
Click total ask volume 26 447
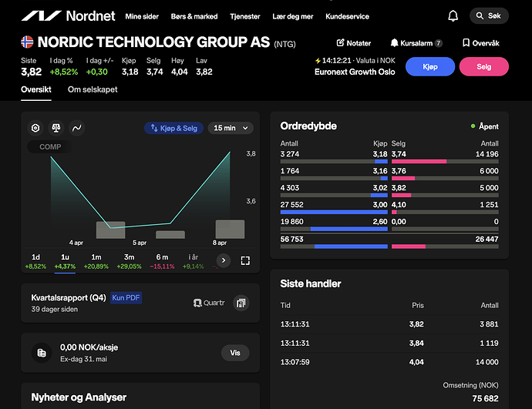point(487,240)
